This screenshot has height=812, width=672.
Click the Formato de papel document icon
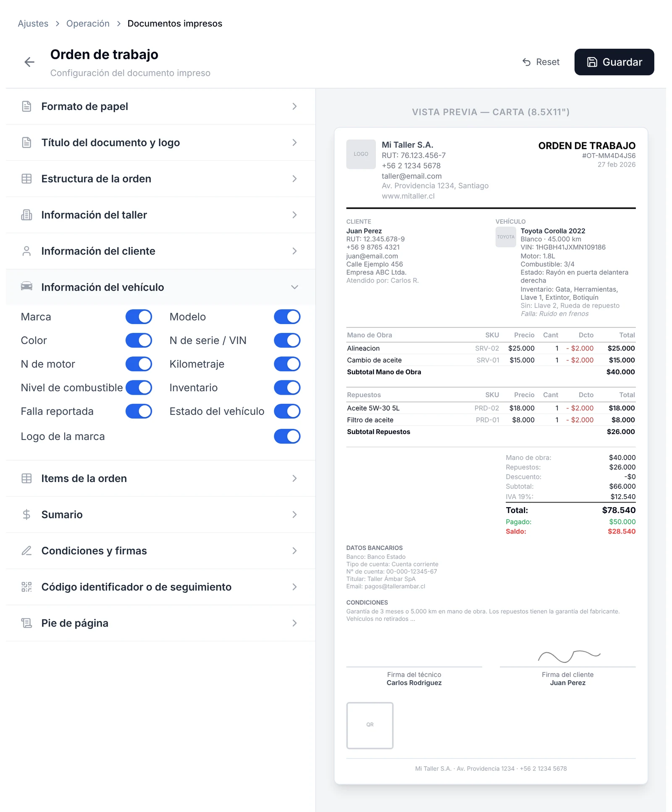click(x=26, y=106)
